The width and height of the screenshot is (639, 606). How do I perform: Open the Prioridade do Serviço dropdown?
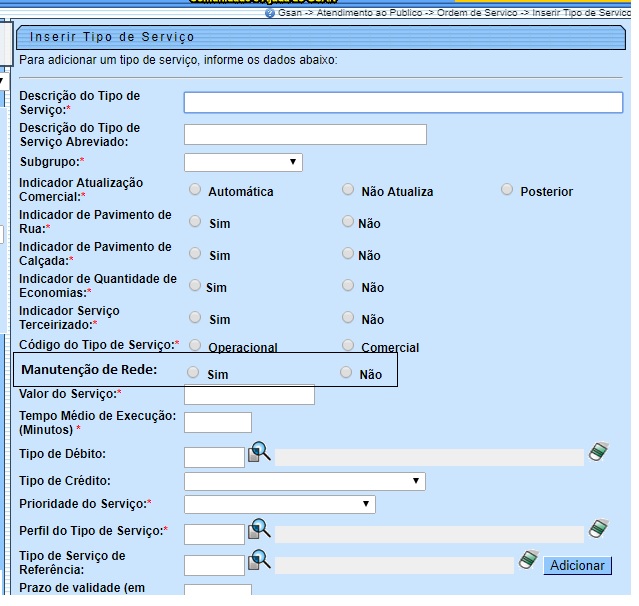point(279,504)
